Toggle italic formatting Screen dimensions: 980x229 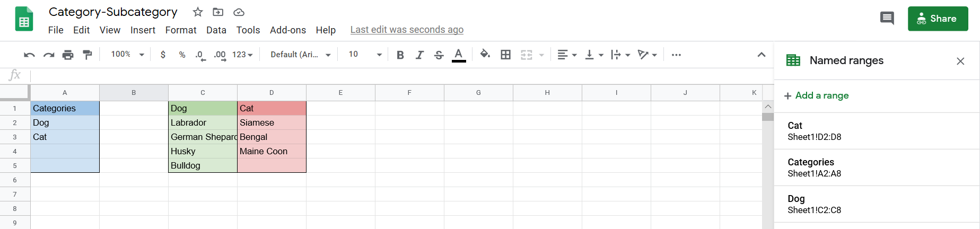pyautogui.click(x=419, y=55)
